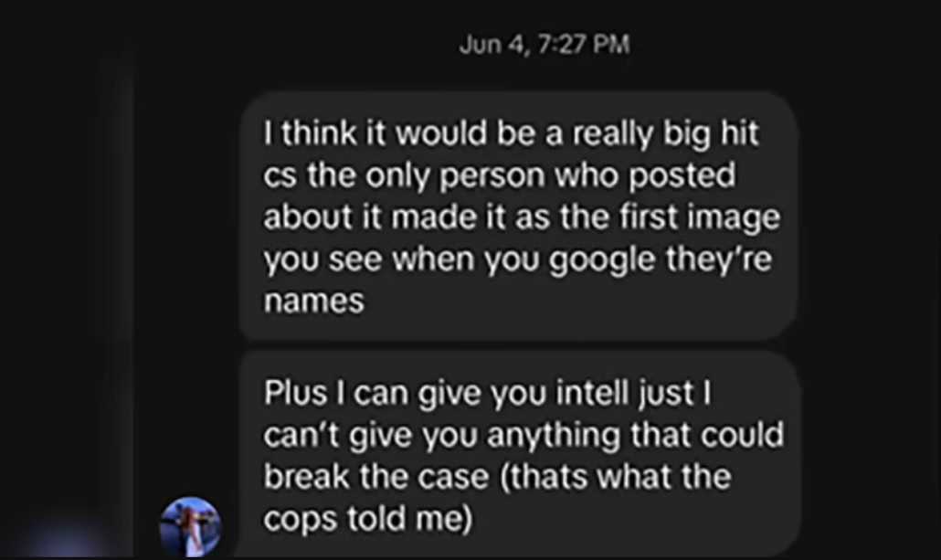Click the blurred vertical divider beside chat

pos(125,301)
